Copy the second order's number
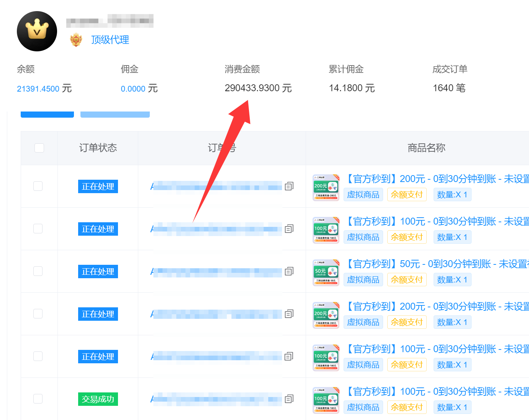Image resolution: width=529 pixels, height=420 pixels. click(x=289, y=229)
